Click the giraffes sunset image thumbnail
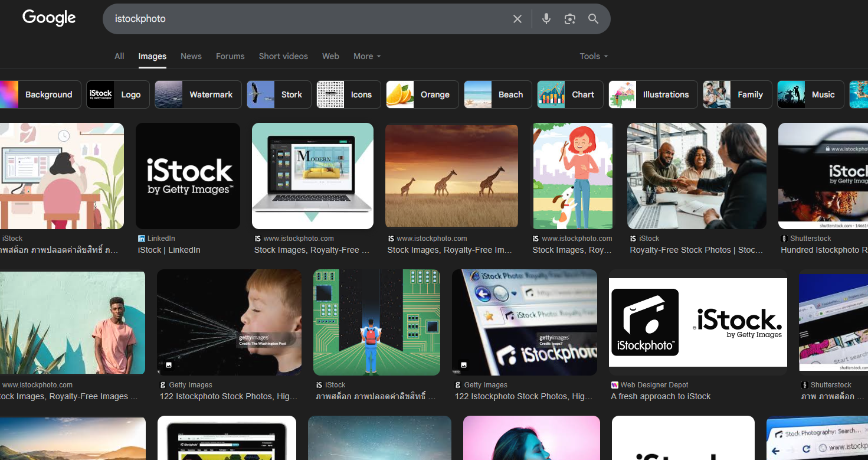 coord(451,175)
